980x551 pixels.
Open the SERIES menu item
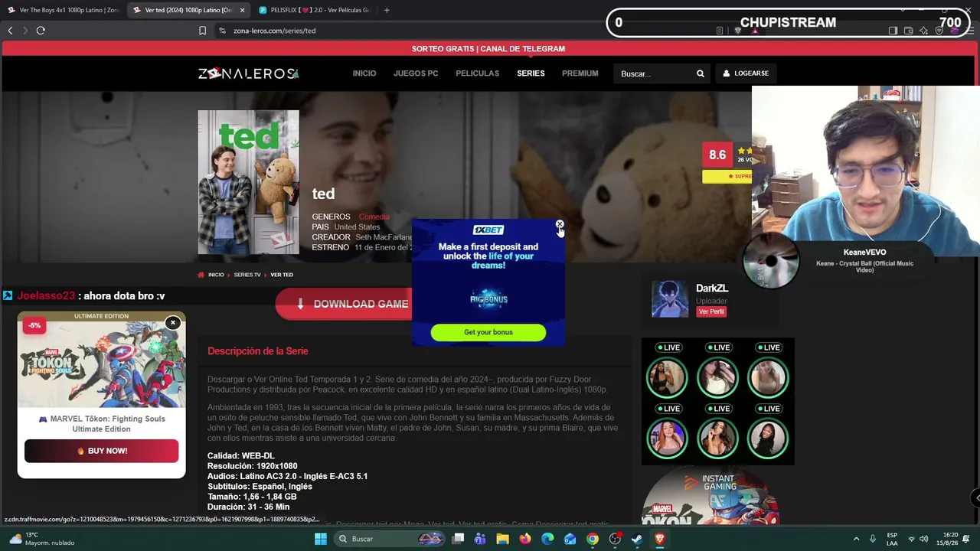click(x=531, y=73)
